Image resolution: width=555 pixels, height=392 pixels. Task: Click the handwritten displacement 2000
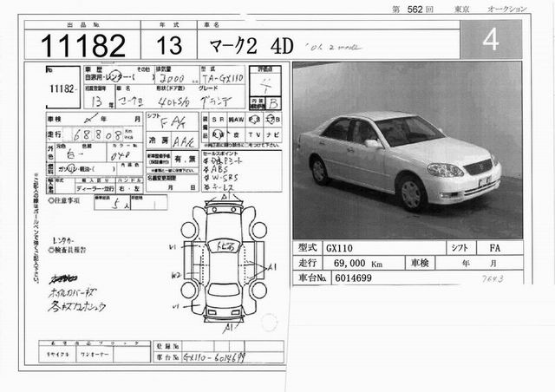[x=172, y=78]
